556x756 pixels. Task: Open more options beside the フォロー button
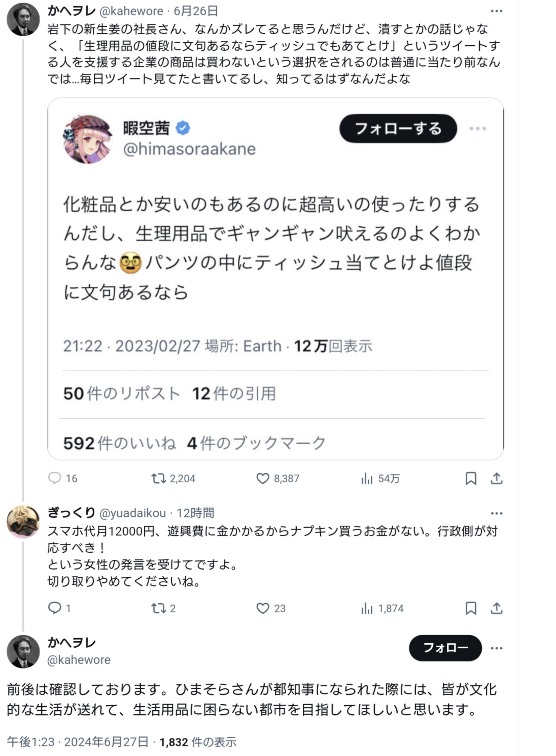coord(496,648)
